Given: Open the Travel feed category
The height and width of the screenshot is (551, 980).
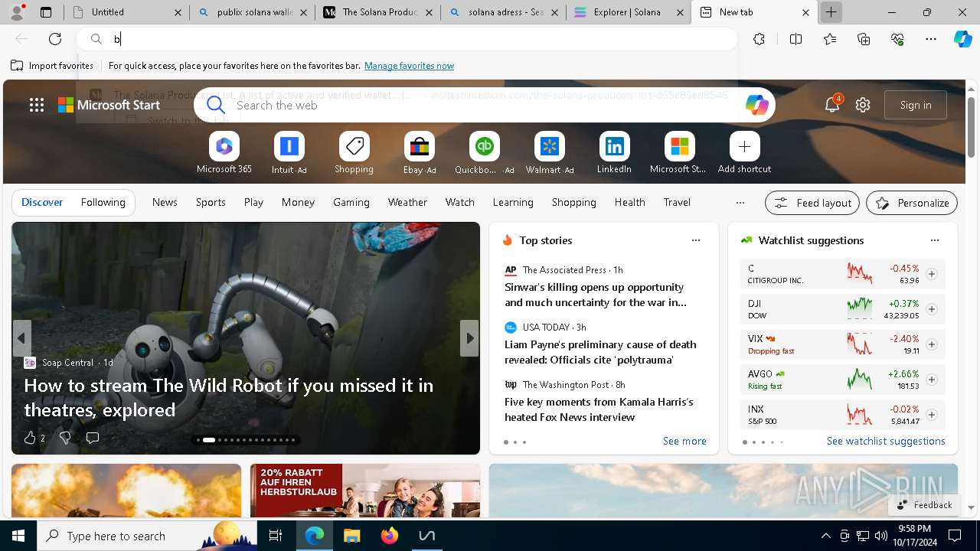Looking at the screenshot, I should (x=677, y=202).
